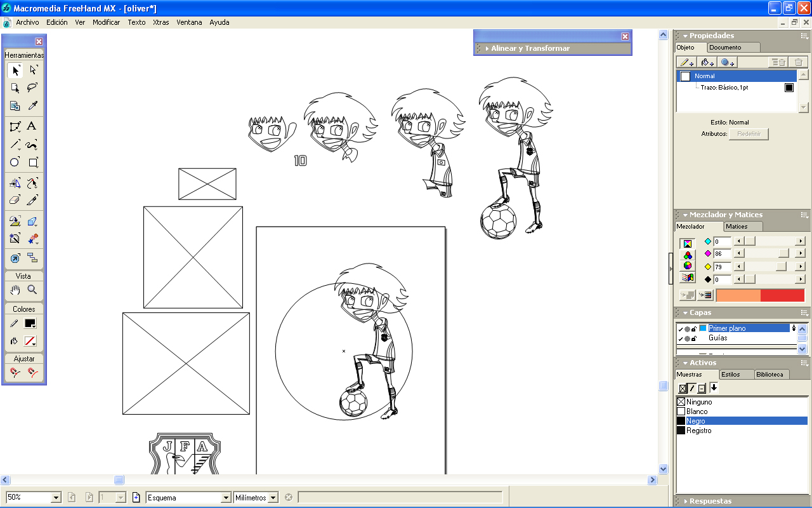The height and width of the screenshot is (508, 812).
Task: Select the fill selector in Muestras panel
Action: click(683, 388)
